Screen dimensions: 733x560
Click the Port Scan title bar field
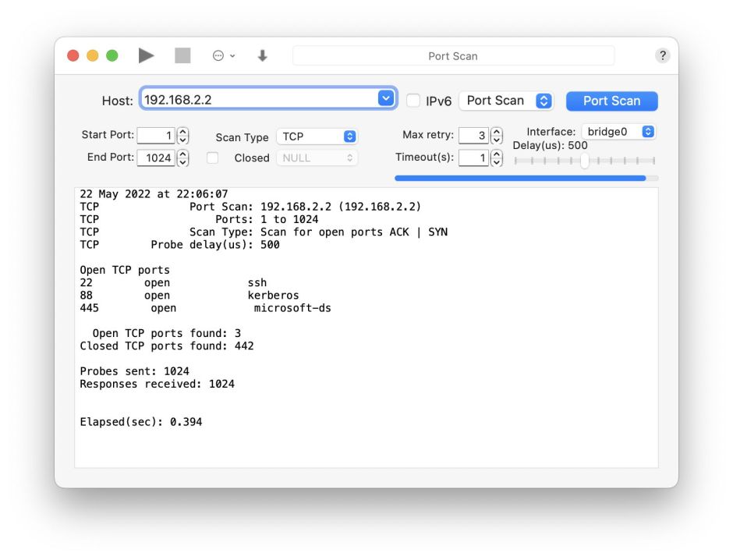click(x=453, y=56)
